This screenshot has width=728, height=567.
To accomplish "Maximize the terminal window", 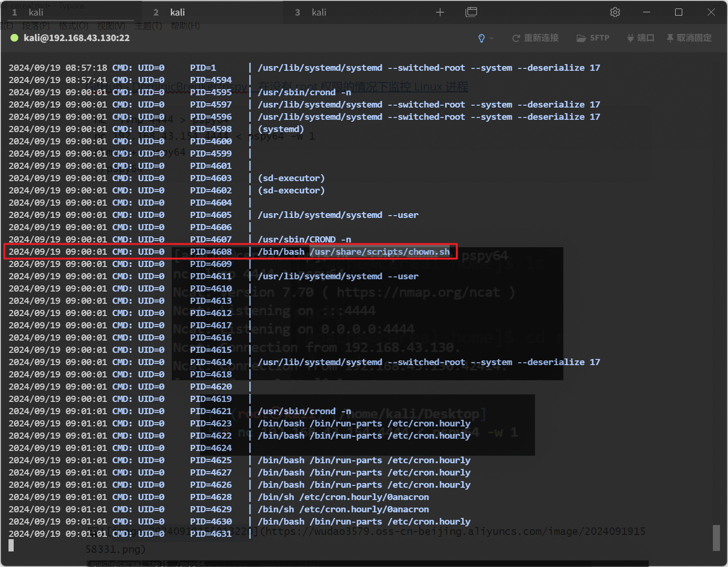I will [678, 12].
